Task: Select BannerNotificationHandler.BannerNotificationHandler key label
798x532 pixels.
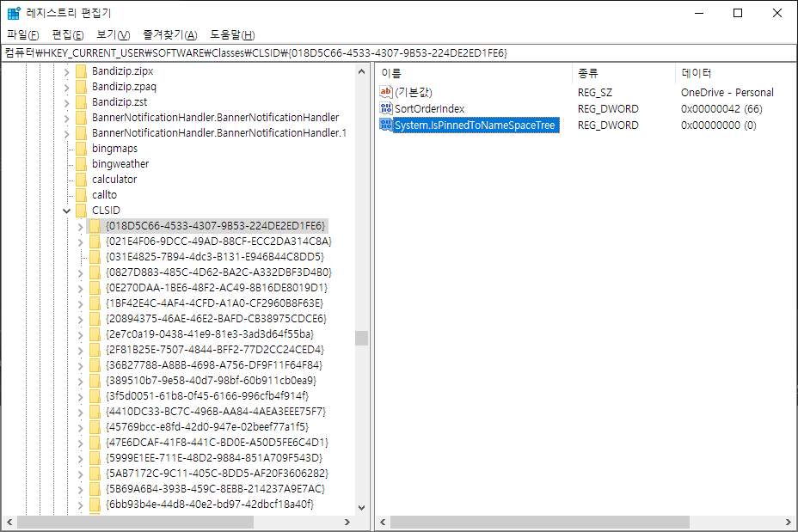Action: point(215,118)
